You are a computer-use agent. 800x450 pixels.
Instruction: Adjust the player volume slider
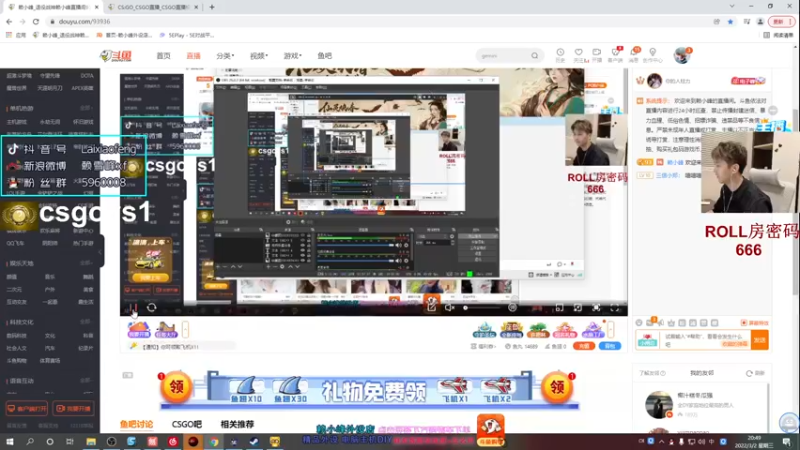[482, 308]
